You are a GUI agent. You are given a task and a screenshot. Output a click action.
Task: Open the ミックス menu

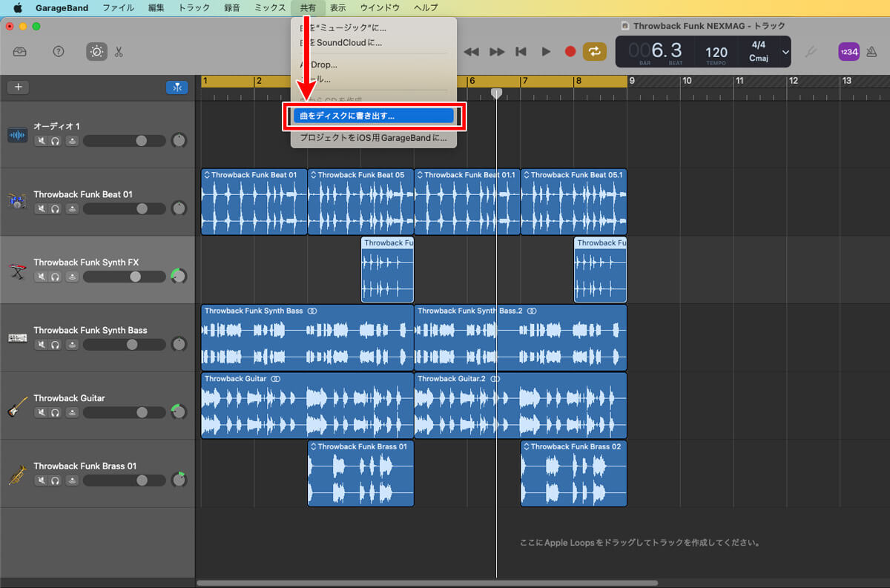coord(270,7)
